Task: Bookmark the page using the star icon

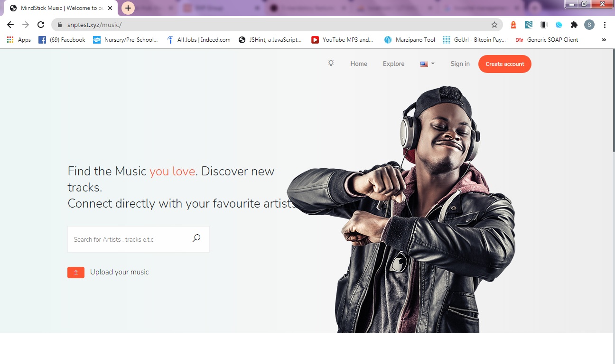Action: point(494,24)
